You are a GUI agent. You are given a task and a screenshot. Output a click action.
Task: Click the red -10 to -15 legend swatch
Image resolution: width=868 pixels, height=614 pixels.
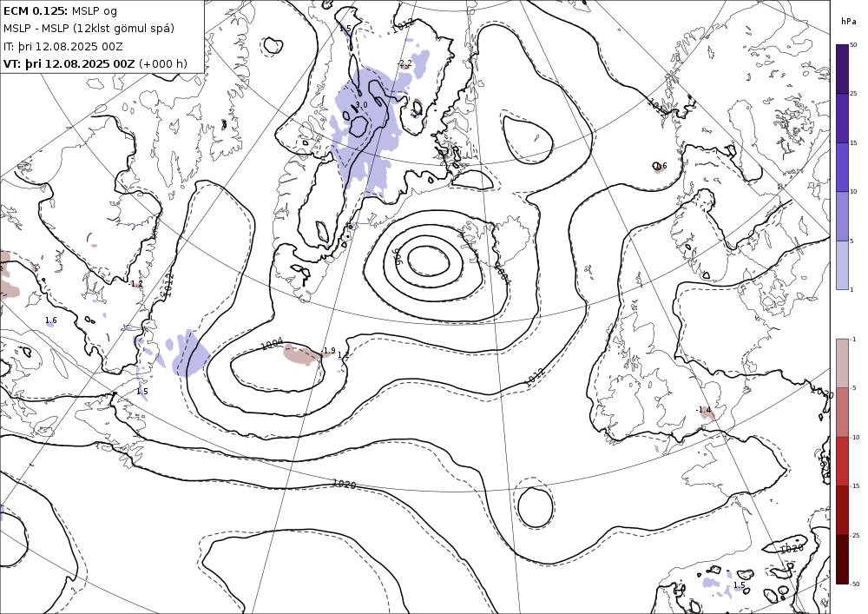(842, 461)
